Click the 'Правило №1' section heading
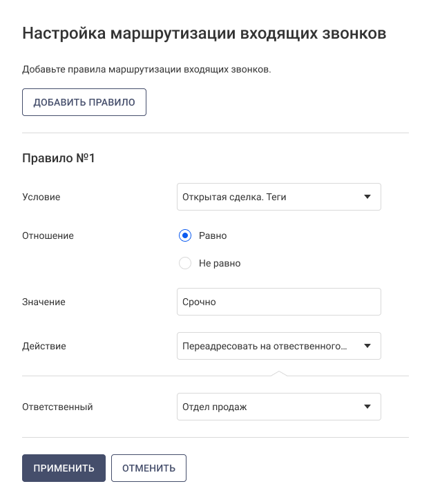This screenshot has height=504, width=431. (59, 158)
